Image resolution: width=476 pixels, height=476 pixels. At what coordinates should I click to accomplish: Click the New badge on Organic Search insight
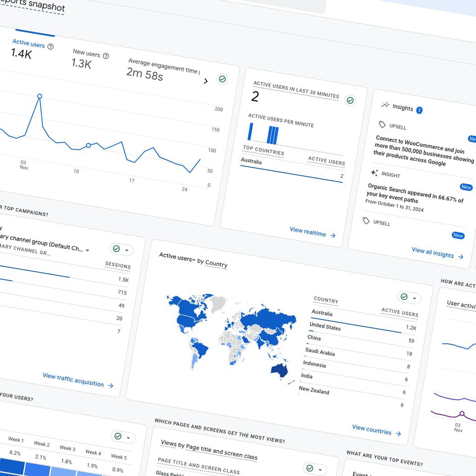[466, 187]
